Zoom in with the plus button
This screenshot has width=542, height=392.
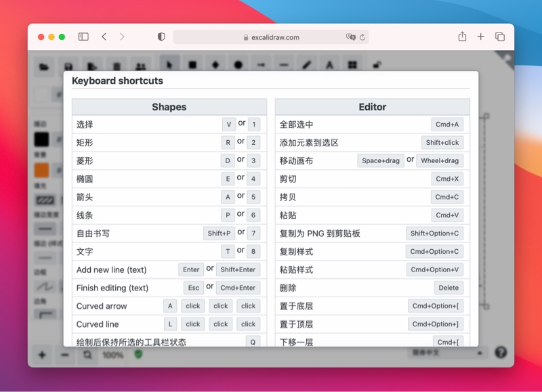[x=41, y=353]
